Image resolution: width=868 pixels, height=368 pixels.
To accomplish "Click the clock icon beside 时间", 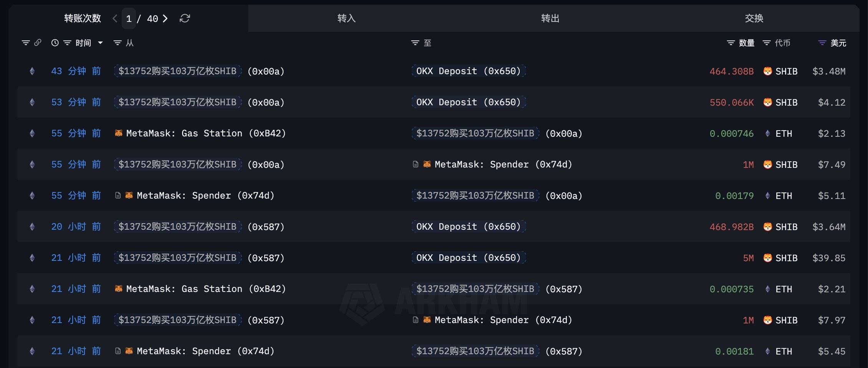I will pos(55,43).
